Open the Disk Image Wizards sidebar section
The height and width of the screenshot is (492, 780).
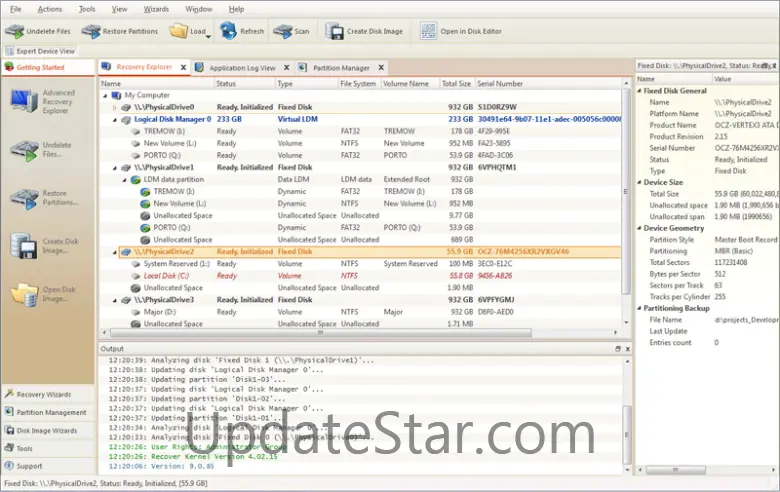tap(48, 430)
